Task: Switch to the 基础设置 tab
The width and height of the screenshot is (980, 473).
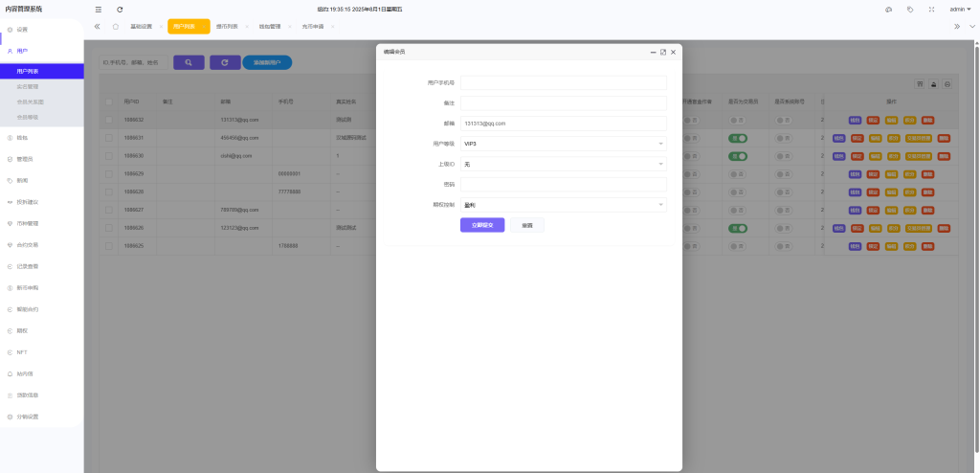Action: pos(141,27)
